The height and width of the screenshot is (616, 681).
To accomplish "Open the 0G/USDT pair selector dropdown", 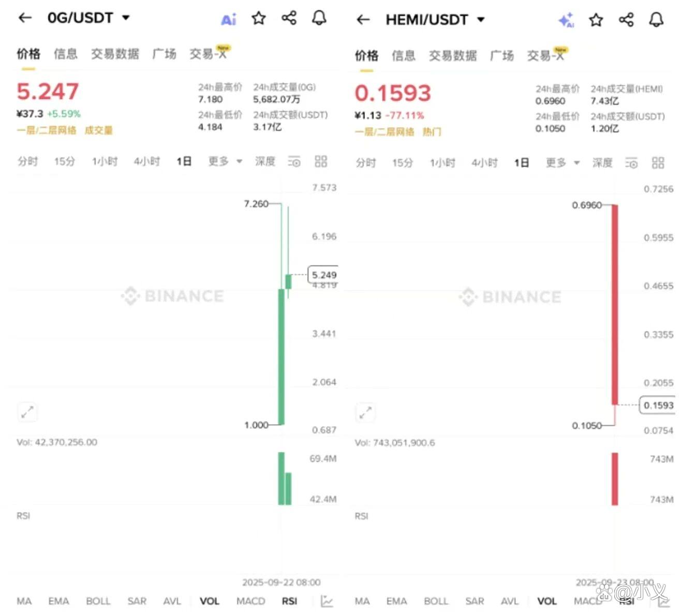I will pos(126,18).
